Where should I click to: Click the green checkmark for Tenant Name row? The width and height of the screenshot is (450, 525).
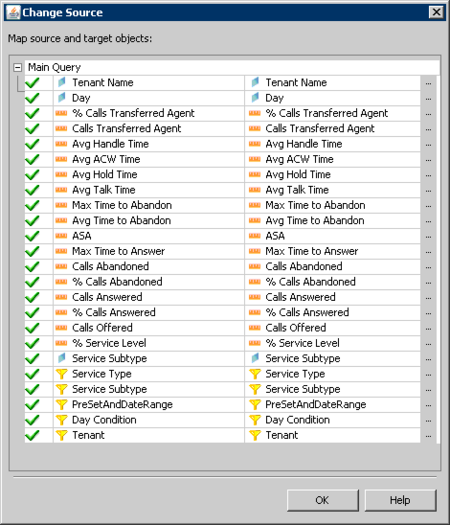pyautogui.click(x=32, y=83)
